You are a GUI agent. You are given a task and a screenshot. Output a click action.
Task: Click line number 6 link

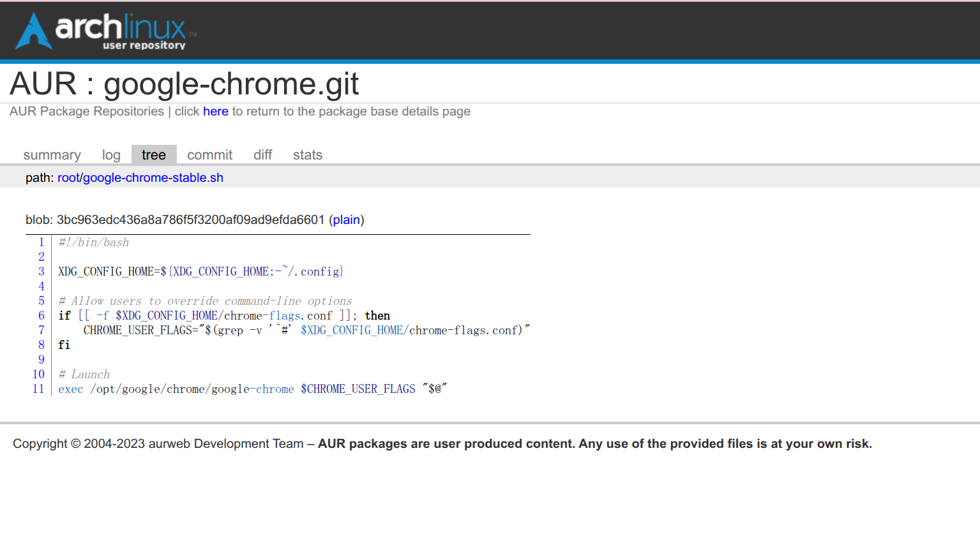tap(41, 316)
